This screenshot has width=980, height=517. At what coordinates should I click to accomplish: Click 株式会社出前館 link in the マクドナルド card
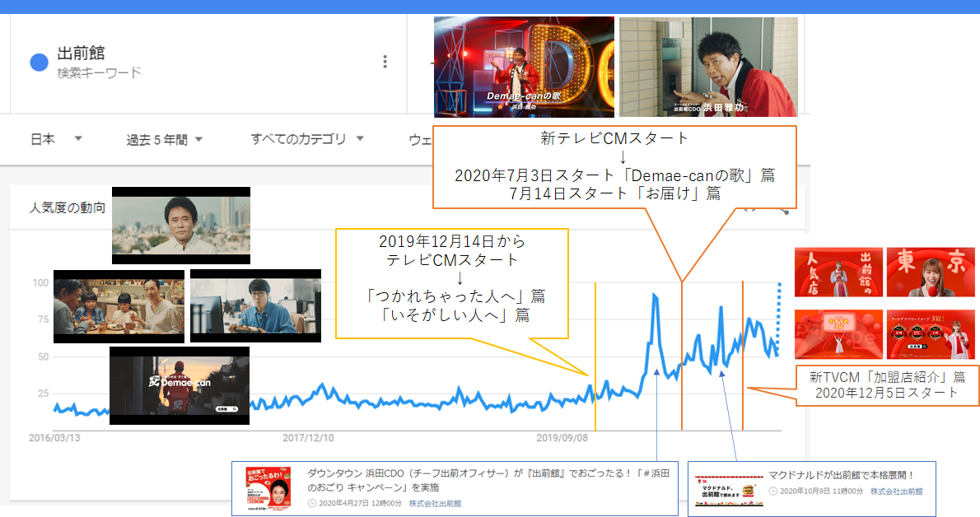tap(896, 491)
